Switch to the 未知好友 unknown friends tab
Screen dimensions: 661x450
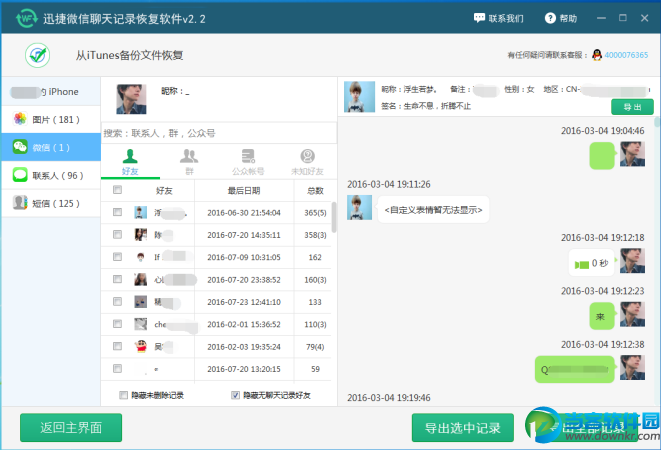click(x=307, y=162)
